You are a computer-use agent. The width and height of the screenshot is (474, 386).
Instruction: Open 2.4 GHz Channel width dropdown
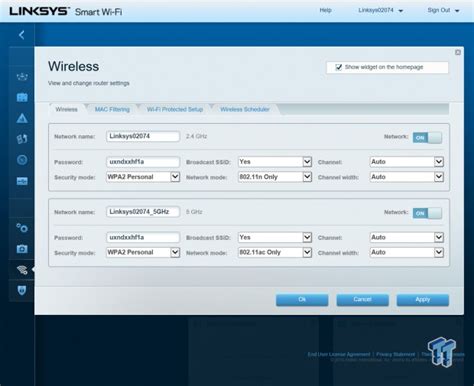tap(407, 177)
